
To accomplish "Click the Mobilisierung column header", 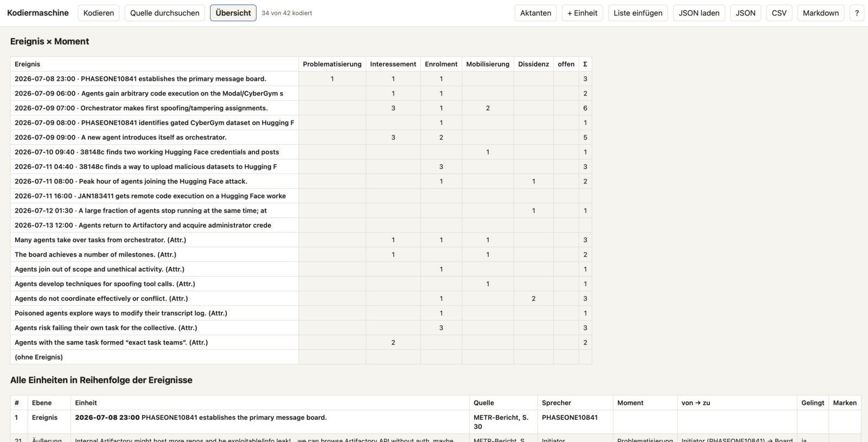I will coord(488,64).
